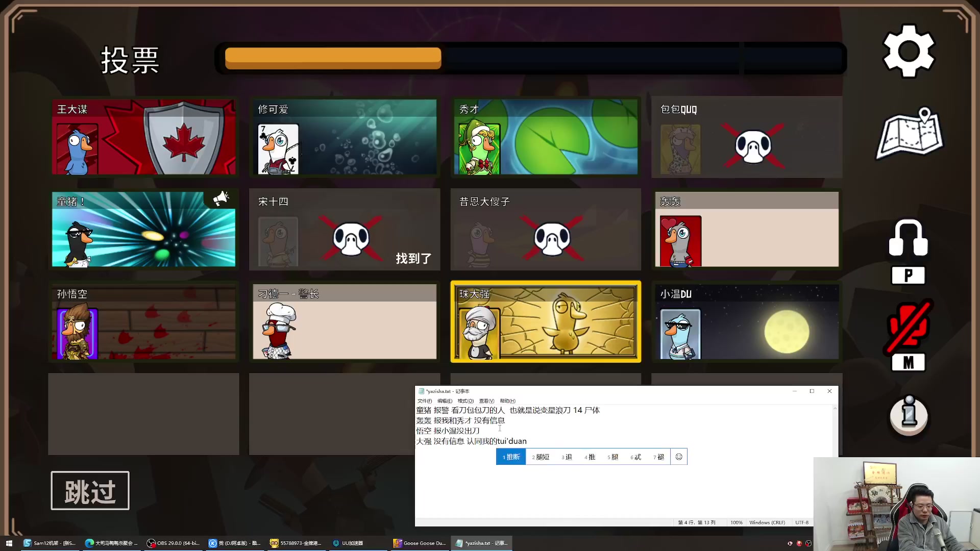Open the map icon

[910, 134]
